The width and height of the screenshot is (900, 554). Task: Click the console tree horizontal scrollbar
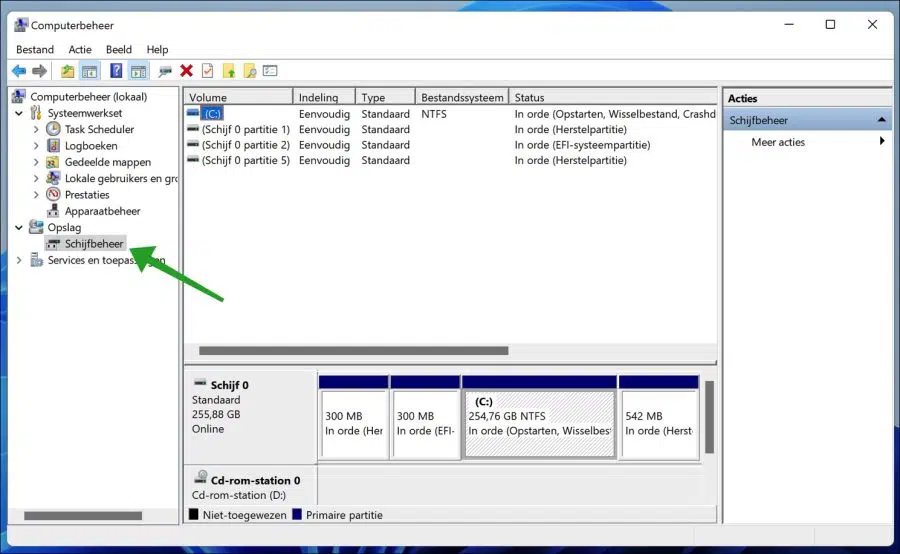[x=83, y=516]
